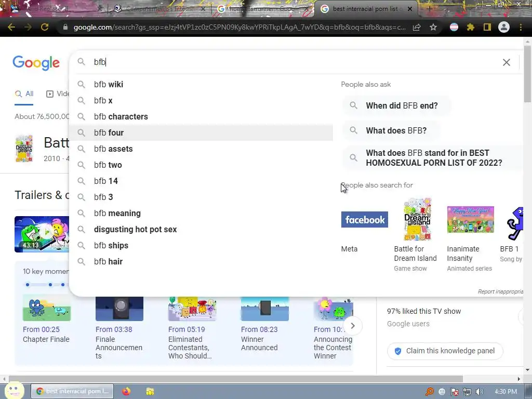Select the 'bfb 3' suggestion
This screenshot has height=399, width=532.
coord(201,197)
